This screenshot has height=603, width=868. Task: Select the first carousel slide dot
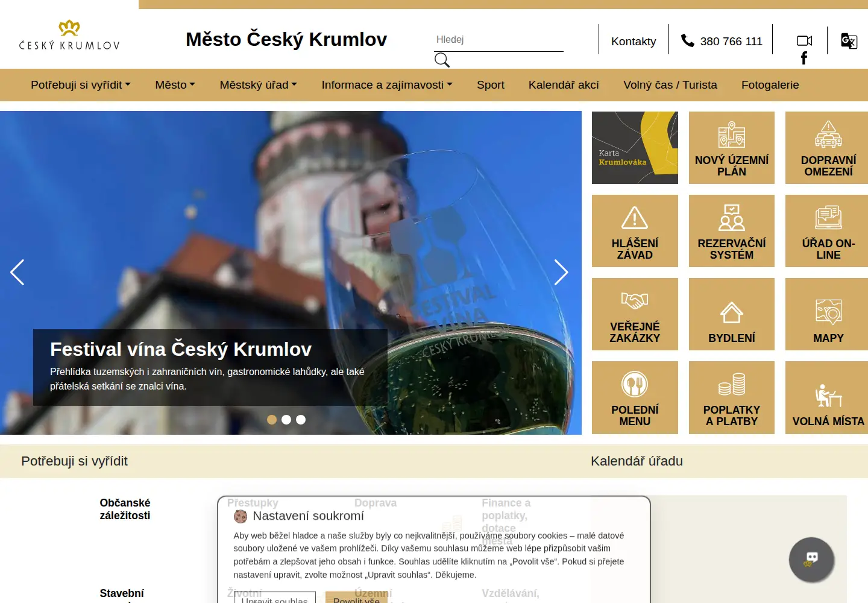272,420
